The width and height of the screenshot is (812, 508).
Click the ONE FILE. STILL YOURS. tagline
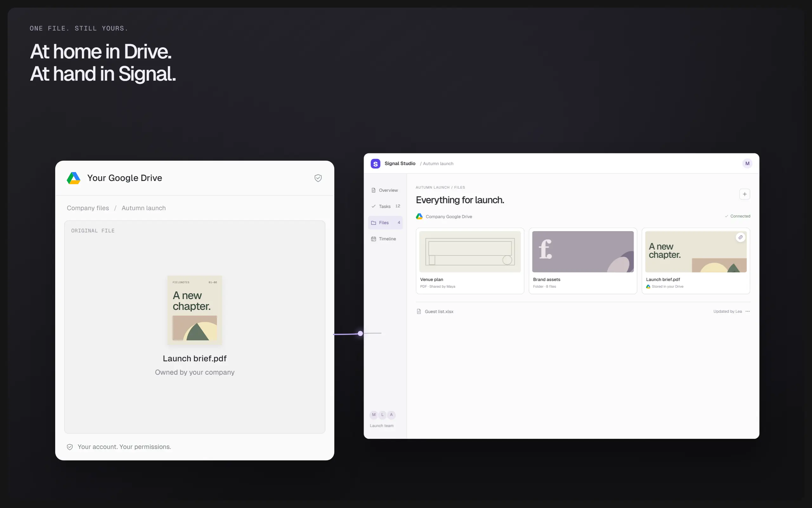pyautogui.click(x=79, y=29)
